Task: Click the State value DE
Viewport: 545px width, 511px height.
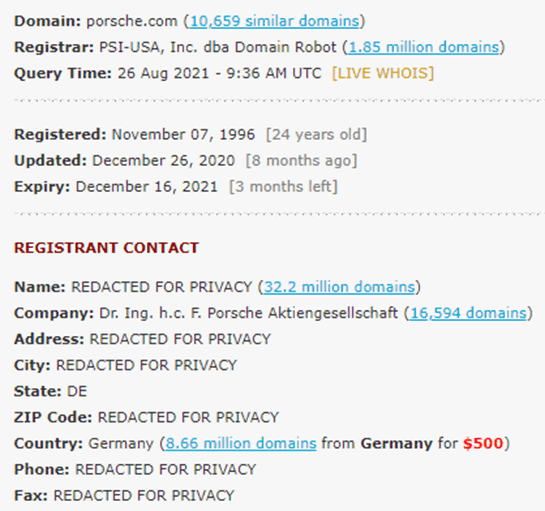Action: (x=77, y=391)
